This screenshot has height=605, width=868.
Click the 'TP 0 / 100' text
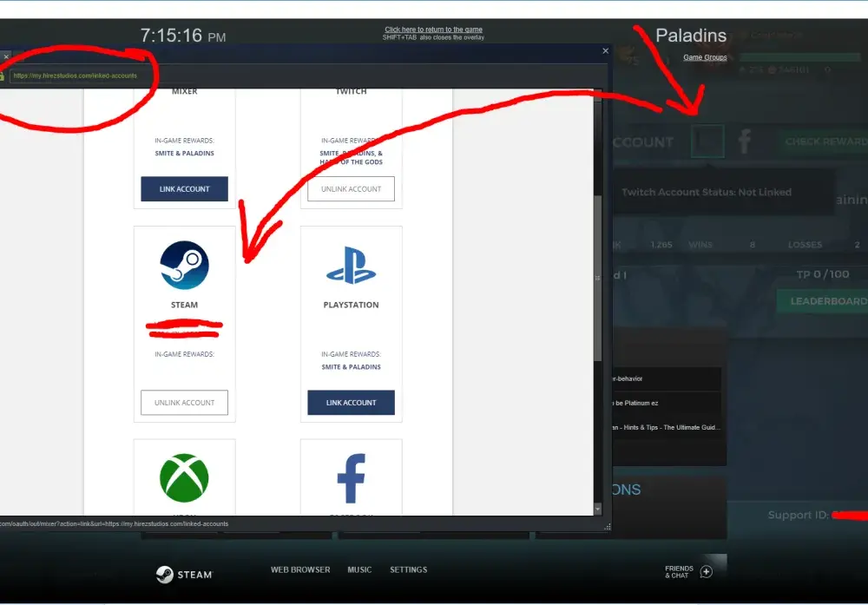[x=823, y=274]
